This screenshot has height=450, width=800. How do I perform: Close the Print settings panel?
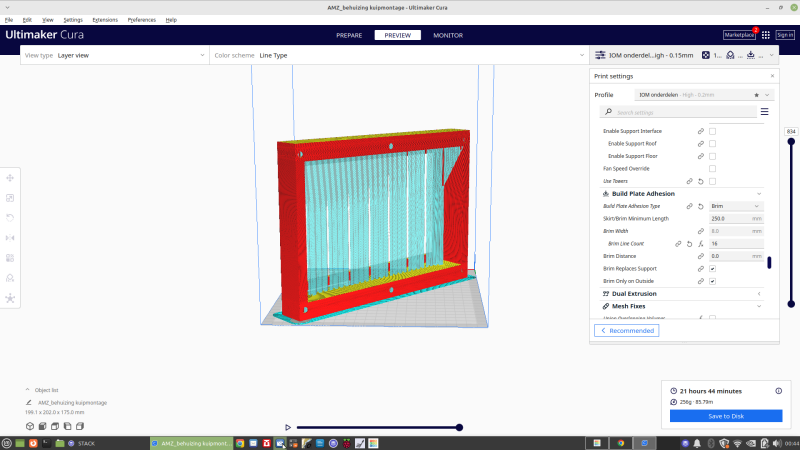pos(772,76)
